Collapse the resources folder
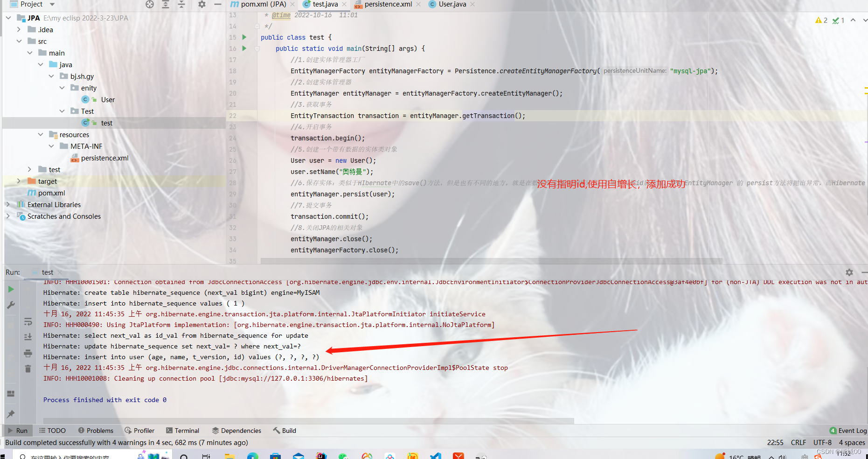This screenshot has width=868, height=459. tap(41, 134)
